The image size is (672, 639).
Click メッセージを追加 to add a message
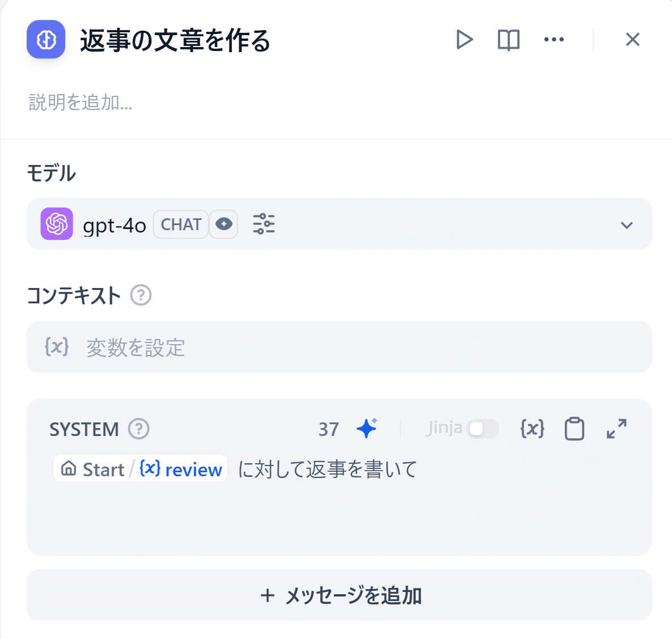pyautogui.click(x=339, y=595)
